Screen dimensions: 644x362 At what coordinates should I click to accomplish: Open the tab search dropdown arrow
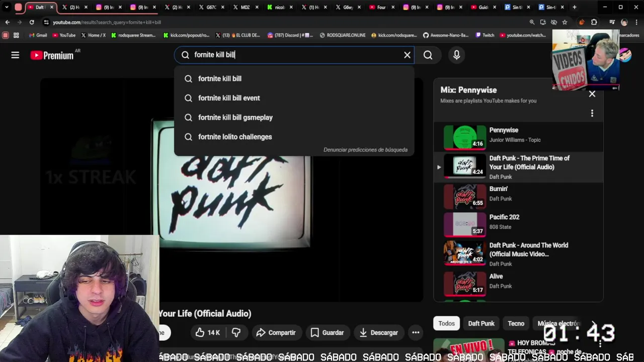pyautogui.click(x=7, y=7)
